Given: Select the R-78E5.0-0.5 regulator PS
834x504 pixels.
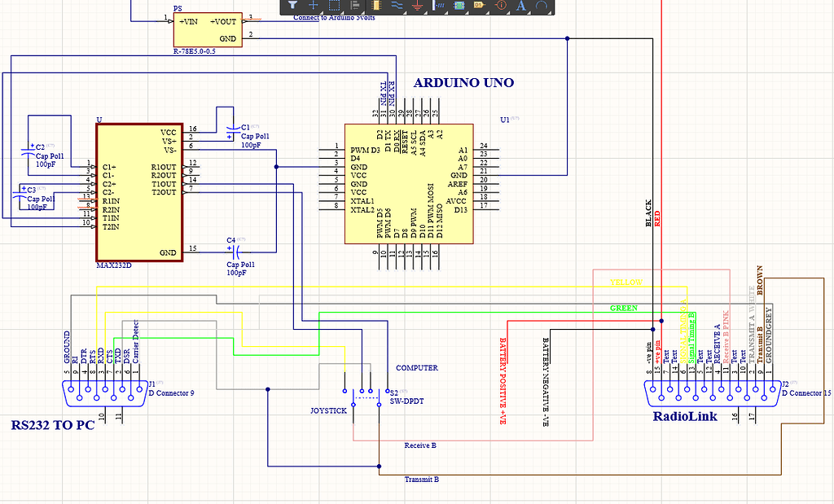Looking at the screenshot, I should 206,28.
